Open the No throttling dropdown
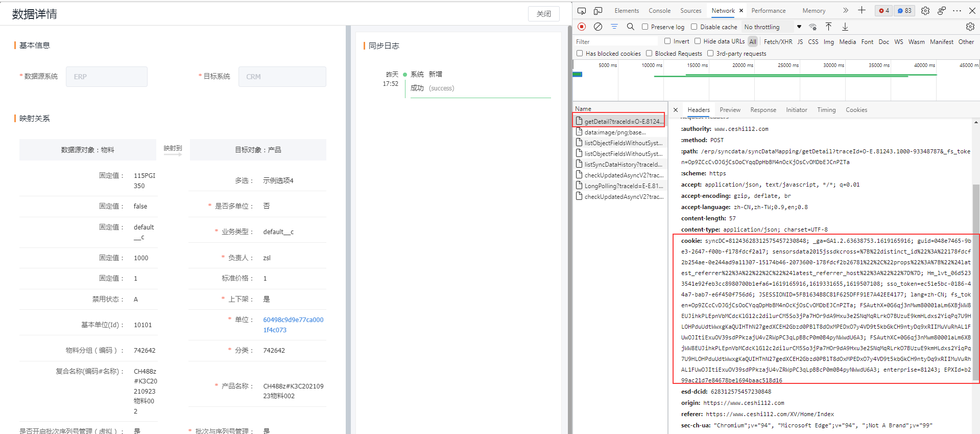This screenshot has height=434, width=980. (x=773, y=27)
